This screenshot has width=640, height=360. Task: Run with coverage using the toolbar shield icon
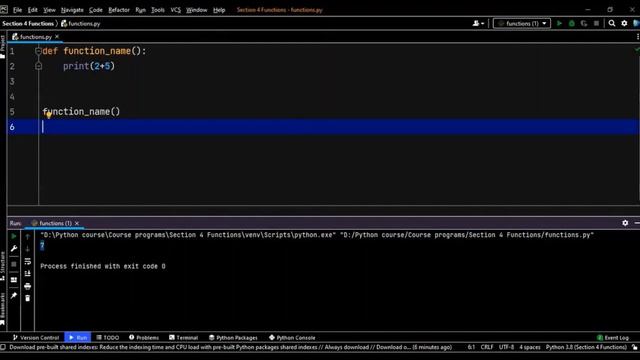pos(584,24)
